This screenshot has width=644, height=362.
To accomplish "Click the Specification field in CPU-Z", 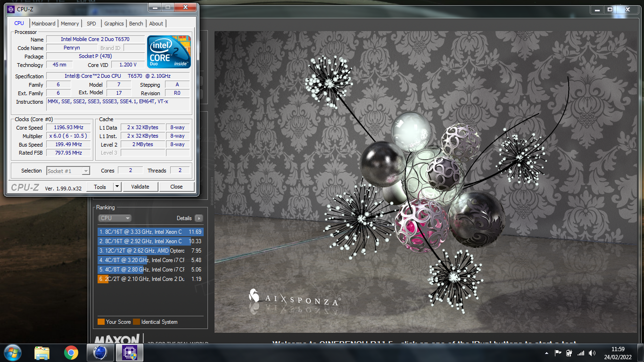I will pos(118,76).
